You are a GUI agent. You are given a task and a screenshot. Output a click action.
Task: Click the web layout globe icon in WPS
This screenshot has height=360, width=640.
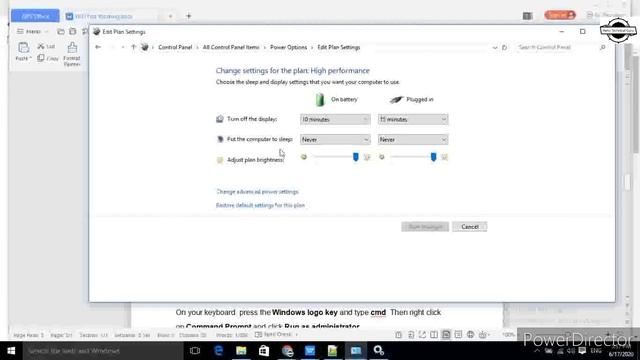pos(471,335)
